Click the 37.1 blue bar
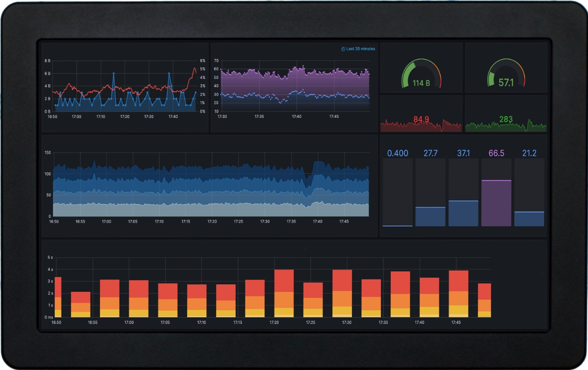The image size is (588, 370). click(x=464, y=213)
